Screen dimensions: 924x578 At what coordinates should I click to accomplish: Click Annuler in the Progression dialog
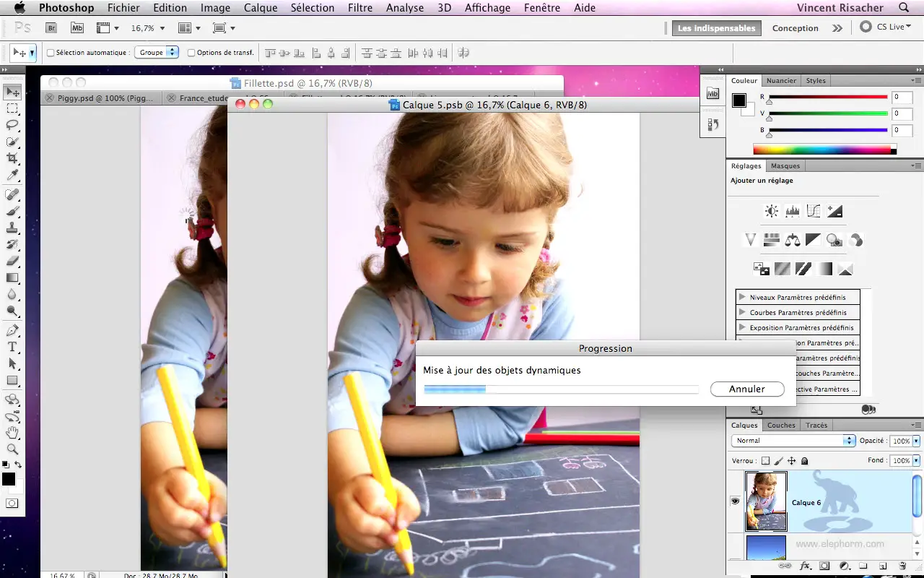point(747,389)
